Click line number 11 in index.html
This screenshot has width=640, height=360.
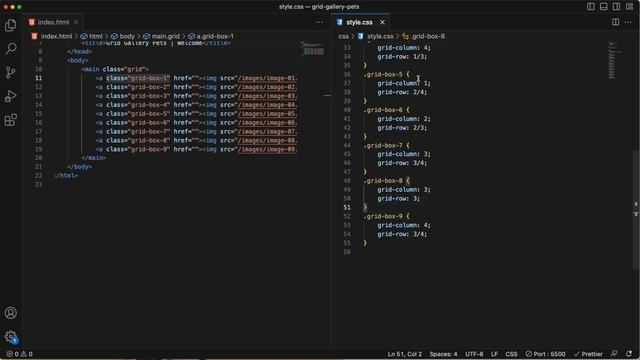[38, 78]
